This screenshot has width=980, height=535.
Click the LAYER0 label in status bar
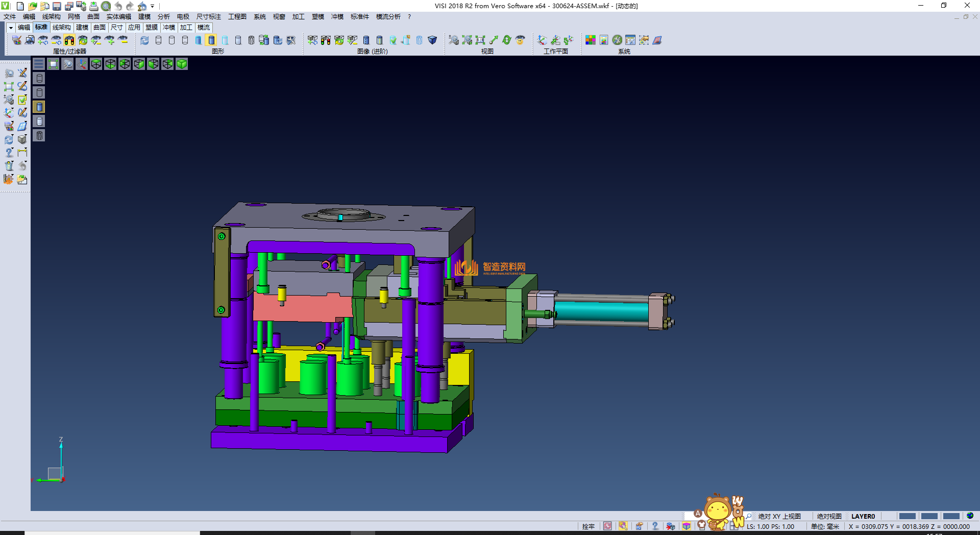(x=863, y=516)
